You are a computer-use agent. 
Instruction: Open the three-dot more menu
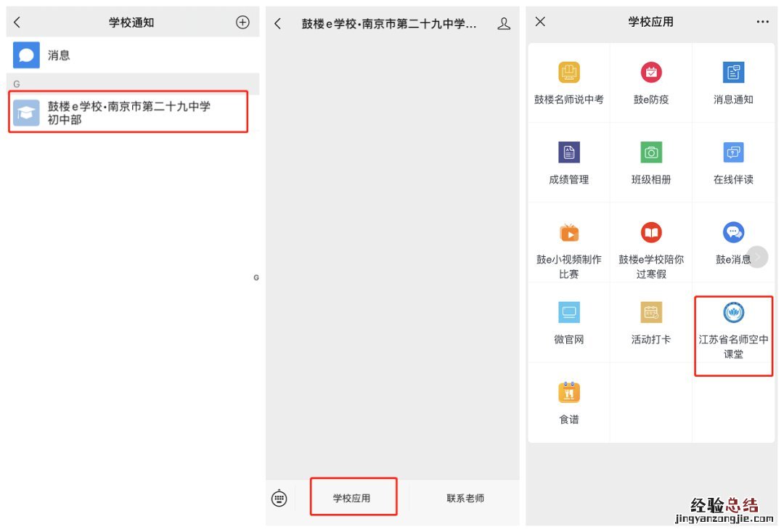pyautogui.click(x=762, y=22)
